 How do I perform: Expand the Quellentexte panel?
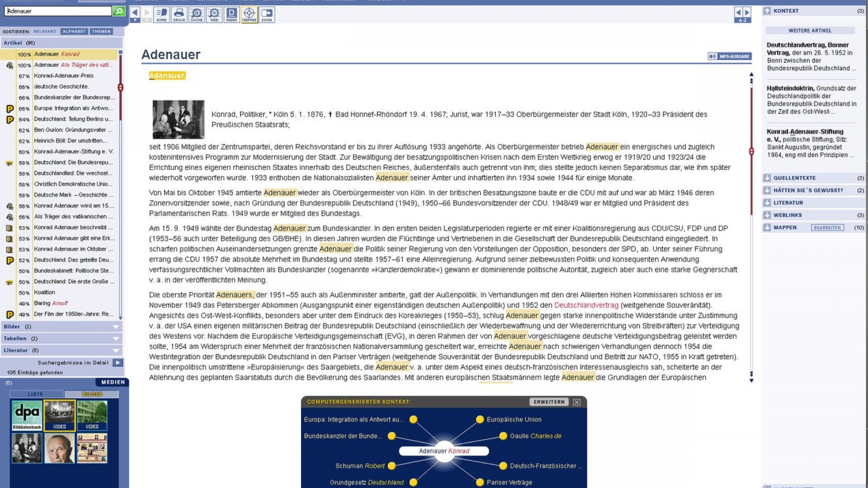[x=767, y=178]
